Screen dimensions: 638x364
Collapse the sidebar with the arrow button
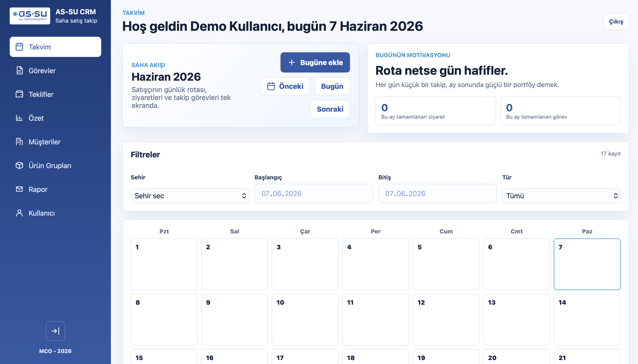point(55,331)
